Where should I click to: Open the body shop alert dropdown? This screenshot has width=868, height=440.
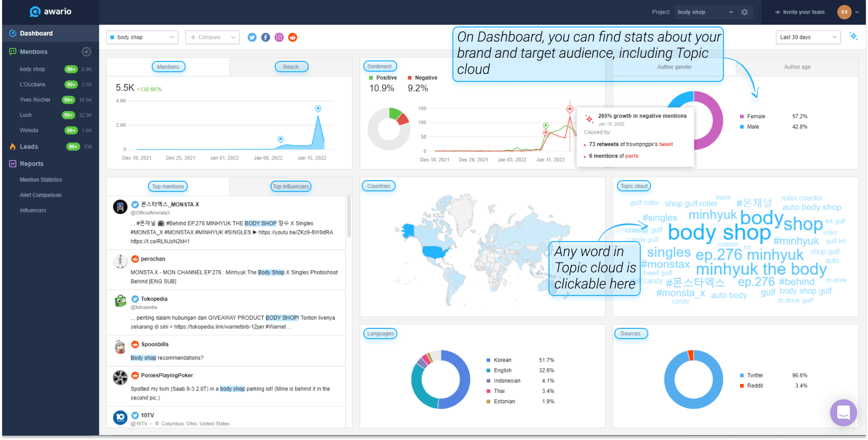(x=143, y=37)
